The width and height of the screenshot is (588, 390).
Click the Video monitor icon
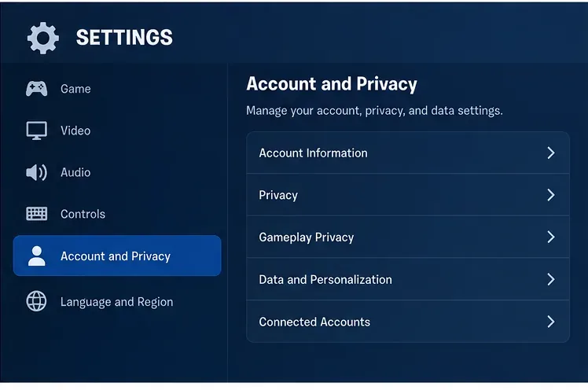tap(36, 131)
